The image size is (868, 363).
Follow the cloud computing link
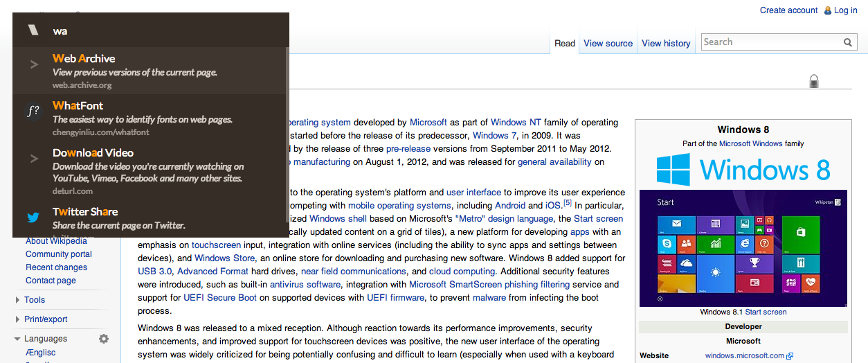click(x=462, y=272)
